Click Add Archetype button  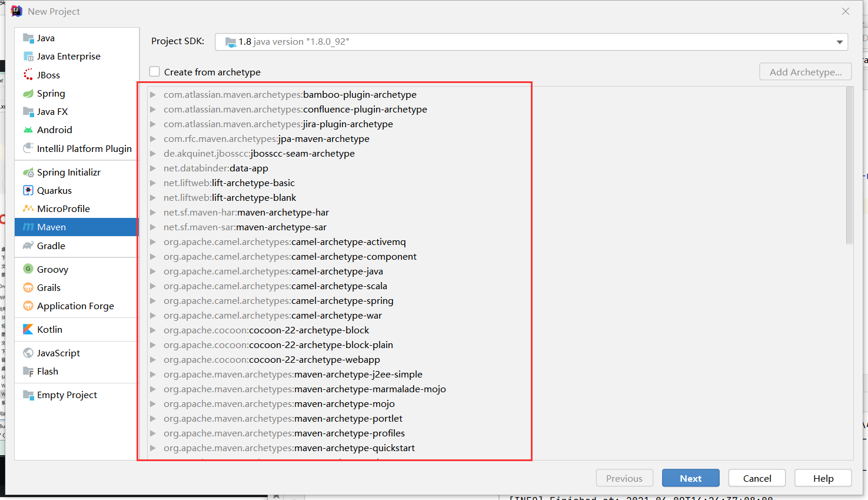point(806,72)
